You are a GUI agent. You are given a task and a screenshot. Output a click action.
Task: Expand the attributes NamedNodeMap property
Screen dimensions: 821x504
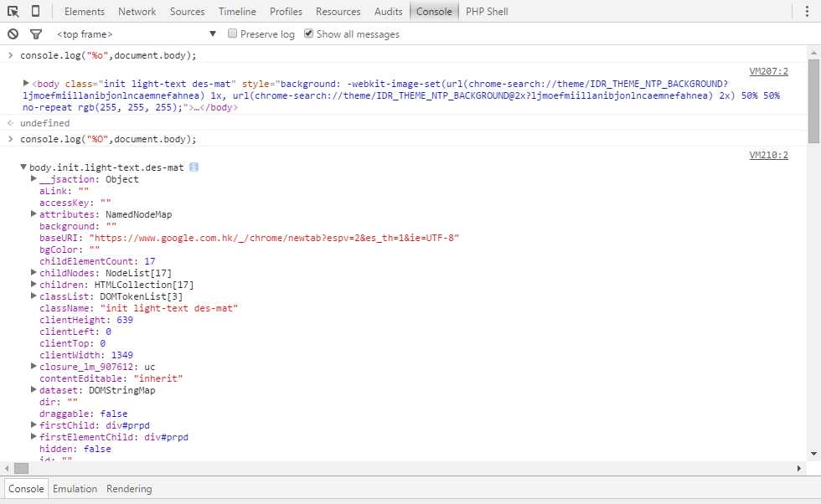click(34, 213)
